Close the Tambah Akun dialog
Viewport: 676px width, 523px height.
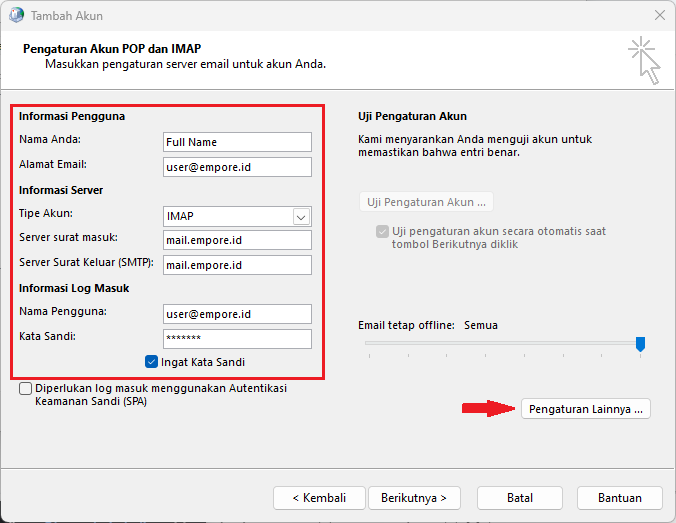click(659, 16)
